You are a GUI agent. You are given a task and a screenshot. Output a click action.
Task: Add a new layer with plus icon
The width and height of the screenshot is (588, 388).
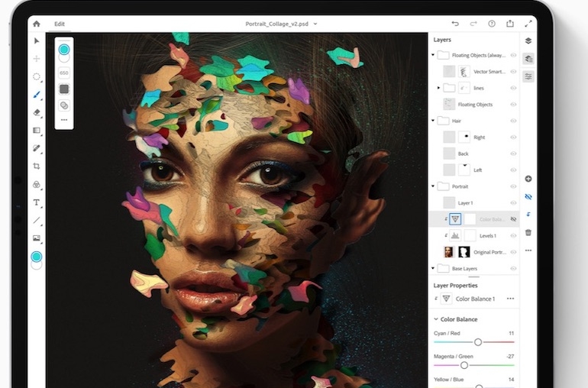528,179
